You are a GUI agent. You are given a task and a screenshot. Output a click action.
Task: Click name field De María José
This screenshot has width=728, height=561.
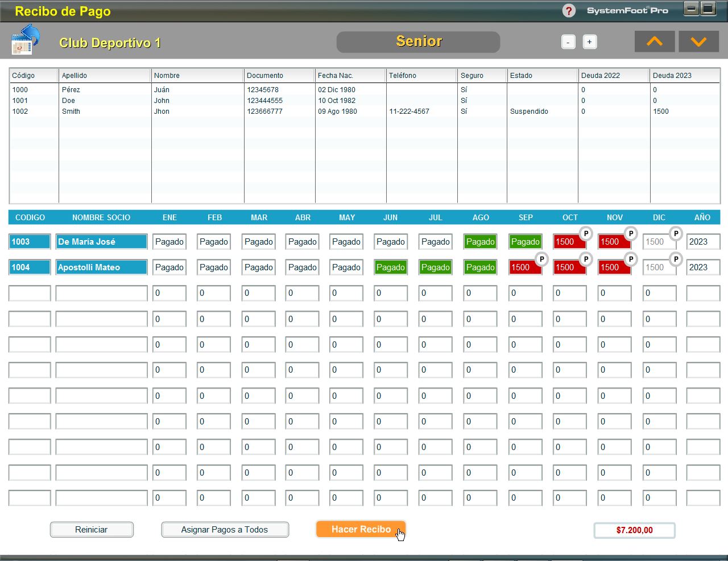[102, 242]
